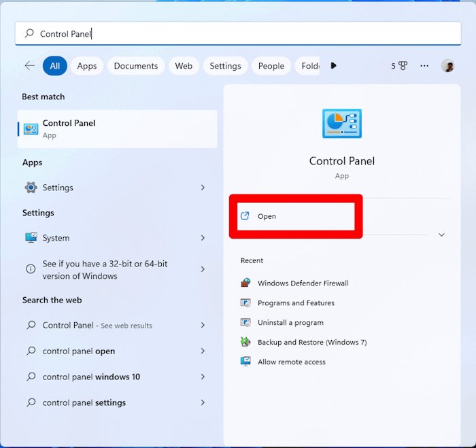Switch to the Apps filter tab

click(x=87, y=65)
